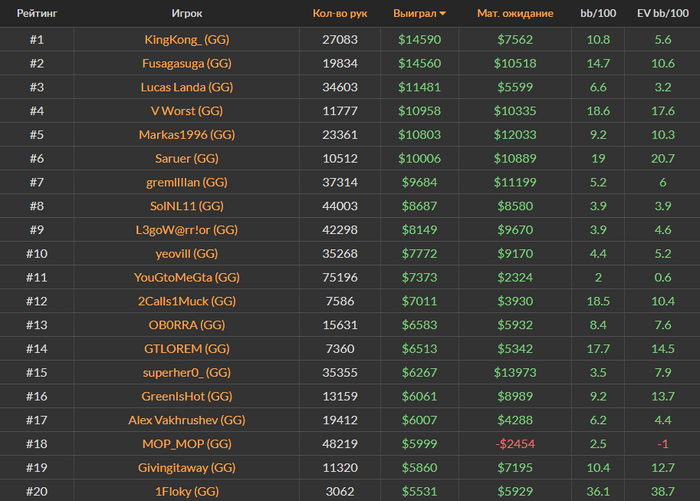Sort by the Выиграл column arrow
Image resolution: width=700 pixels, height=501 pixels.
(x=443, y=14)
